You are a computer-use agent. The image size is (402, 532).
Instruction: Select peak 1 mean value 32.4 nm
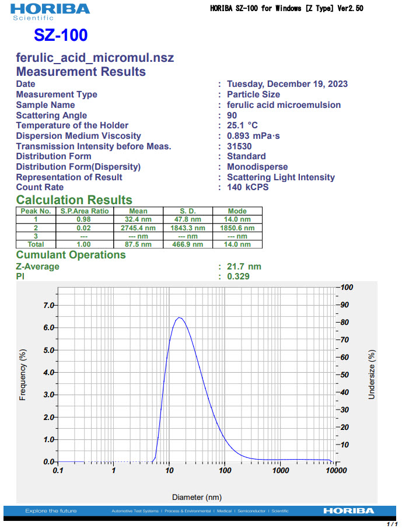tap(138, 219)
